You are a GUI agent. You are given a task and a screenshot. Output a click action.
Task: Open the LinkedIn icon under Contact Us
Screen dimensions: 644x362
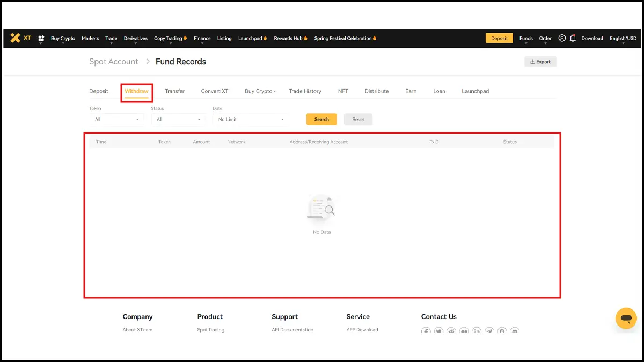click(477, 331)
